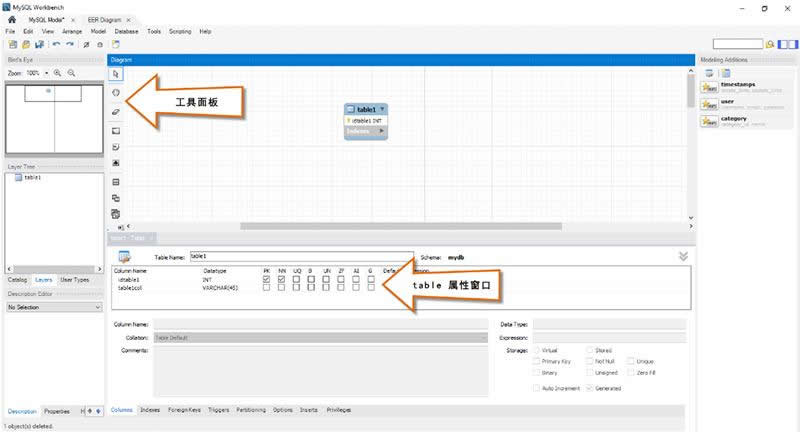Image resolution: width=800 pixels, height=432 pixels.
Task: Enable the Auto Increment storage checkbox
Action: (537, 386)
